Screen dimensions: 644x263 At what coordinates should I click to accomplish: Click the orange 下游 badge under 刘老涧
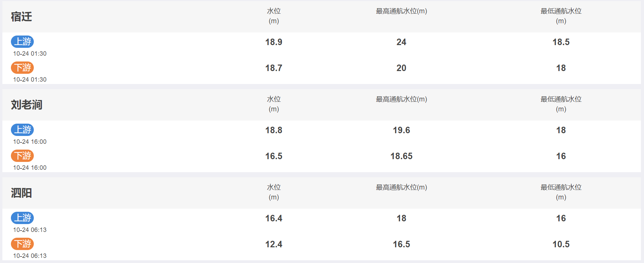[22, 156]
